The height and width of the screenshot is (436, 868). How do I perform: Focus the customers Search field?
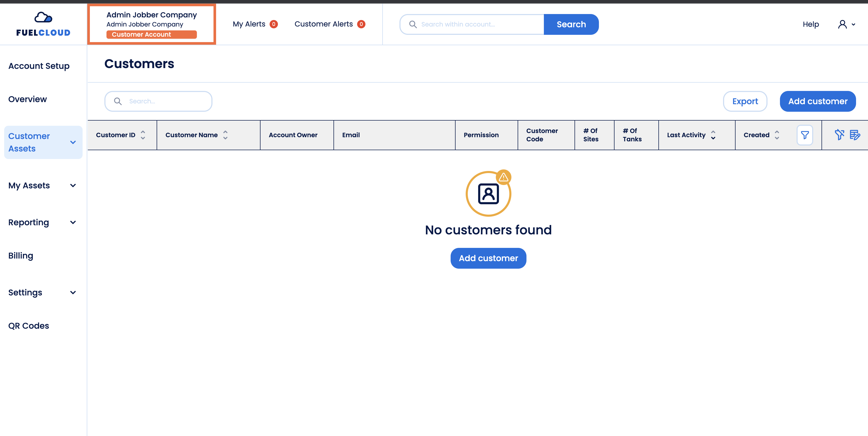(x=158, y=101)
